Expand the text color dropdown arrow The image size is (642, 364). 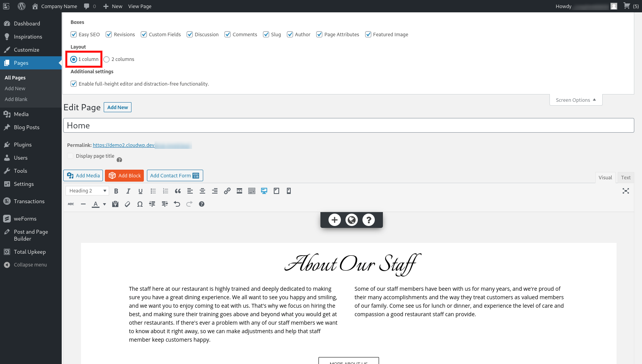click(104, 204)
